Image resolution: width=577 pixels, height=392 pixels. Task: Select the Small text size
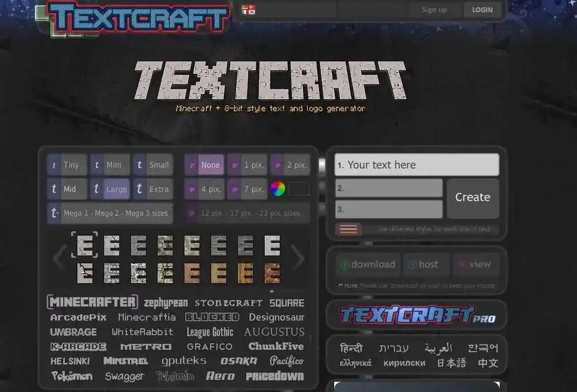[x=153, y=165]
